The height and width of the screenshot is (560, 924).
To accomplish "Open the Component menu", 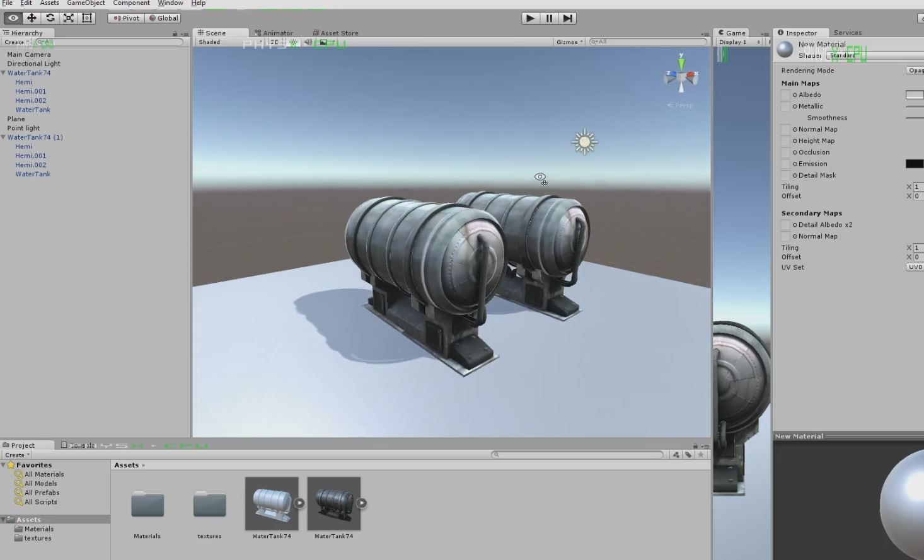I will click(x=131, y=3).
